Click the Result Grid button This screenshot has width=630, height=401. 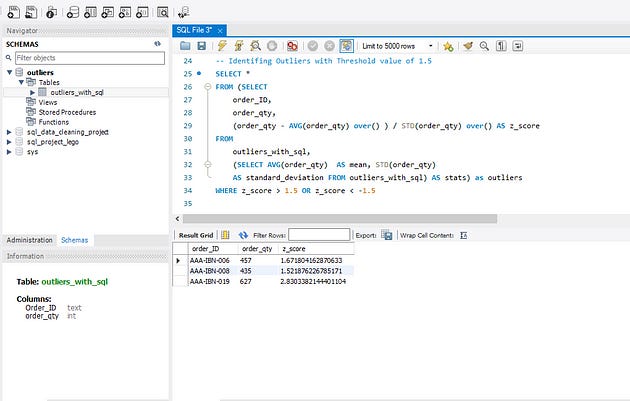click(x=196, y=235)
